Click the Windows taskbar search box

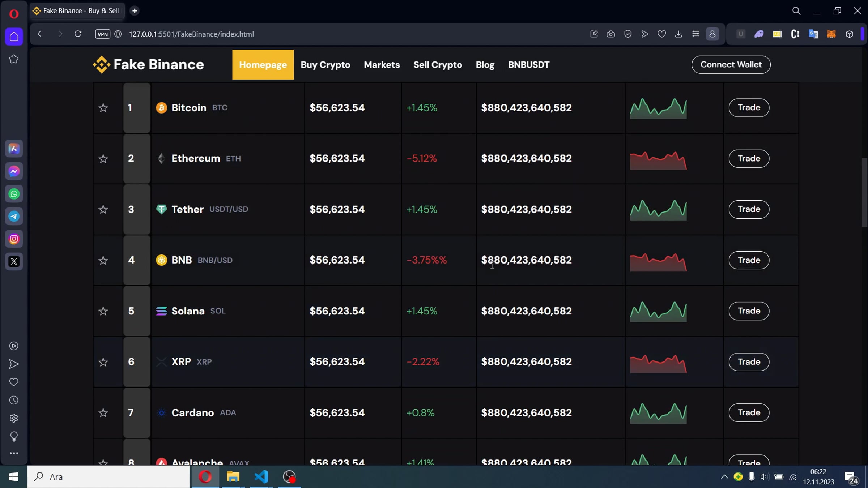tap(109, 477)
